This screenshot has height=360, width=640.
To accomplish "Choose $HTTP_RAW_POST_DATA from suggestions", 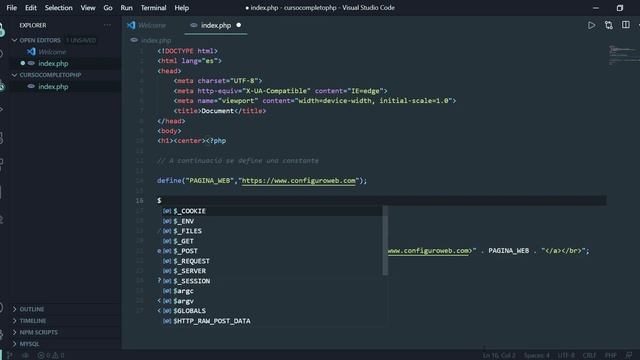I will [x=272, y=321].
